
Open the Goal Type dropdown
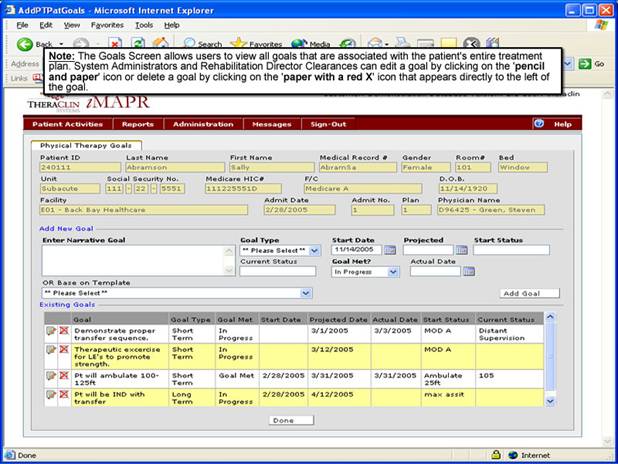point(314,250)
